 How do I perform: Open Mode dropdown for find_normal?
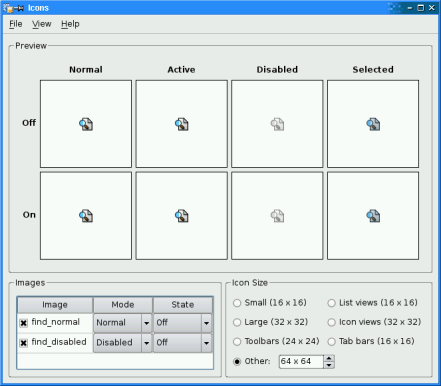tap(123, 323)
